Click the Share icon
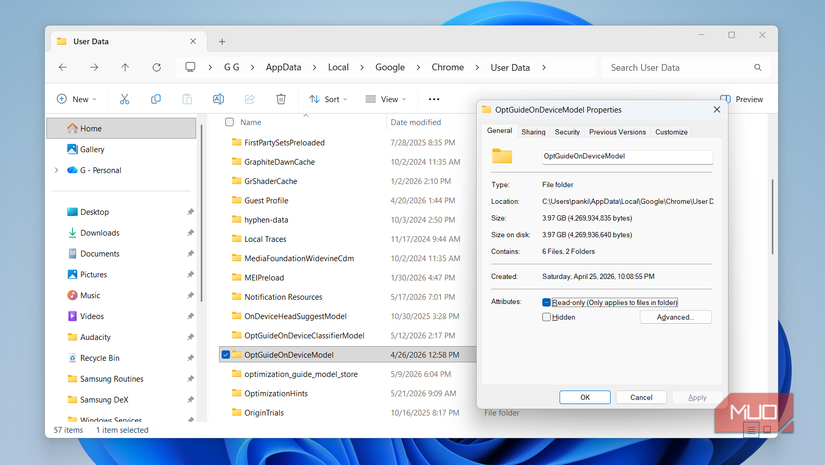 [x=250, y=99]
